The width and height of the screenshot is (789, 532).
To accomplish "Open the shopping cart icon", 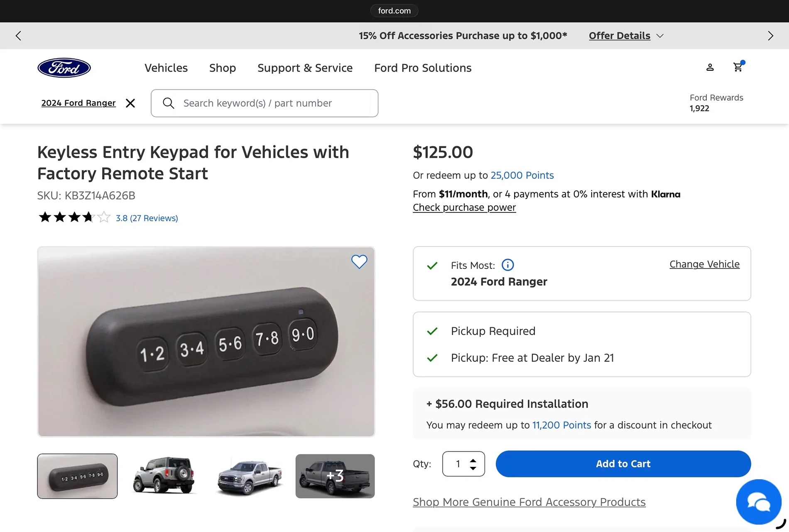I will pos(738,67).
